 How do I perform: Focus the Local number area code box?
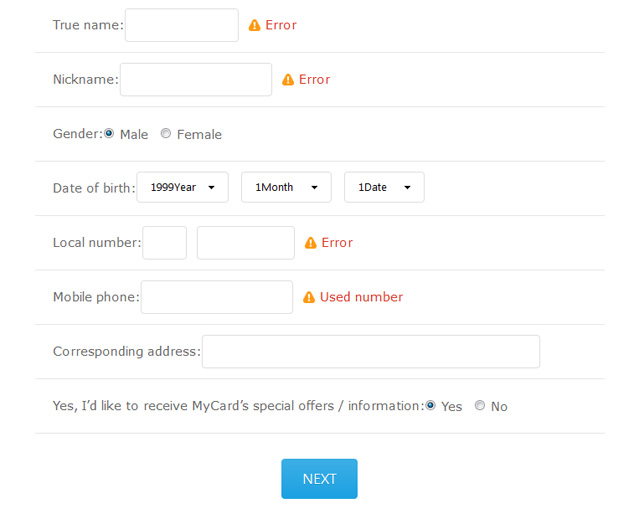(165, 243)
